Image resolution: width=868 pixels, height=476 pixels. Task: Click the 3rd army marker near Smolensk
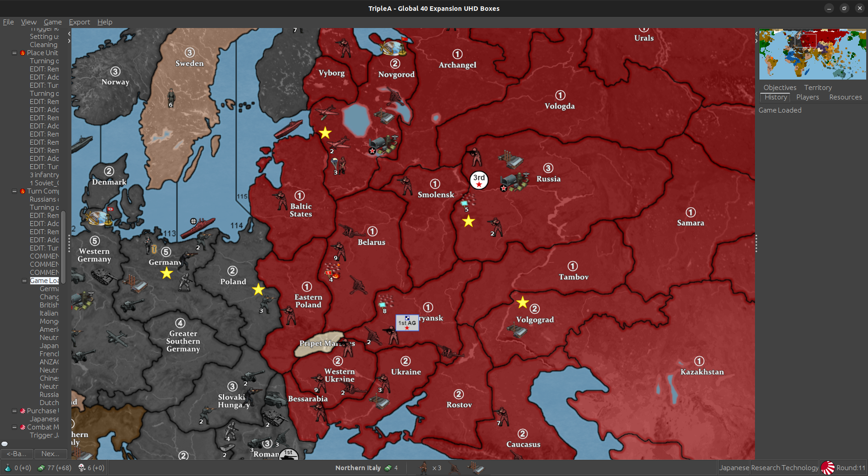(x=479, y=180)
